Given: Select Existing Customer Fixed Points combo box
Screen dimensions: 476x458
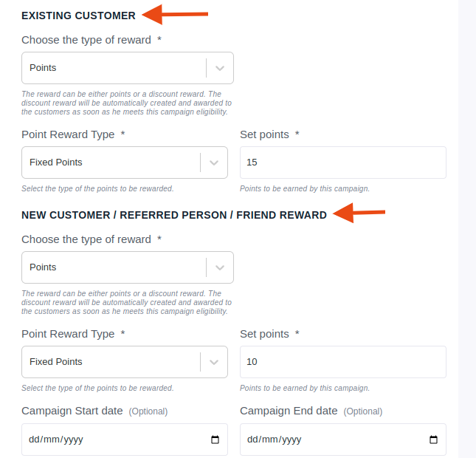Looking at the screenshot, I should (125, 163).
